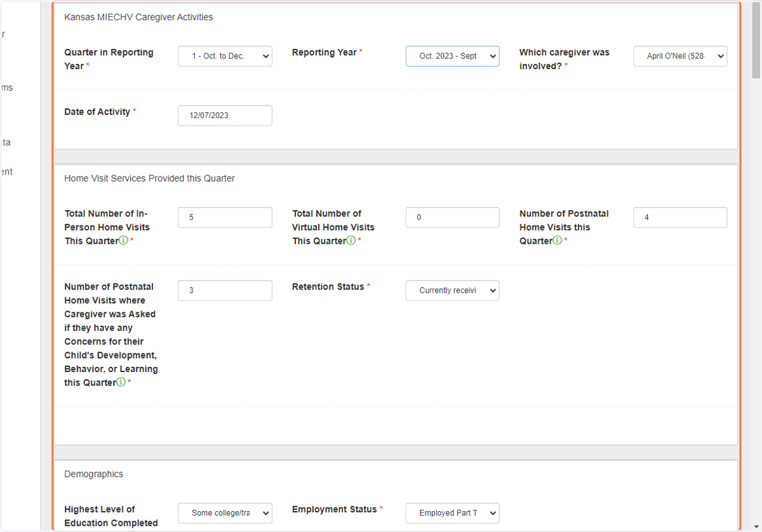Open the 'Which caregiver was involved' dropdown
762x532 pixels.
680,56
